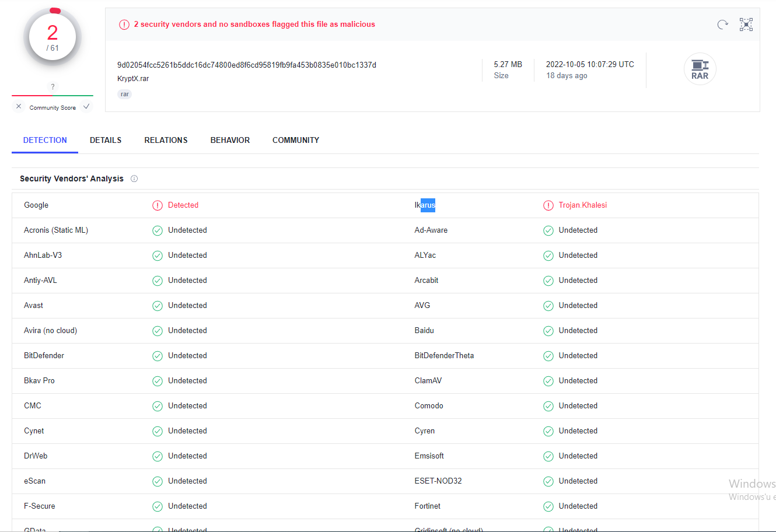Click the checkmark icon beside Community Score
The width and height of the screenshot is (776, 532).
coord(86,107)
